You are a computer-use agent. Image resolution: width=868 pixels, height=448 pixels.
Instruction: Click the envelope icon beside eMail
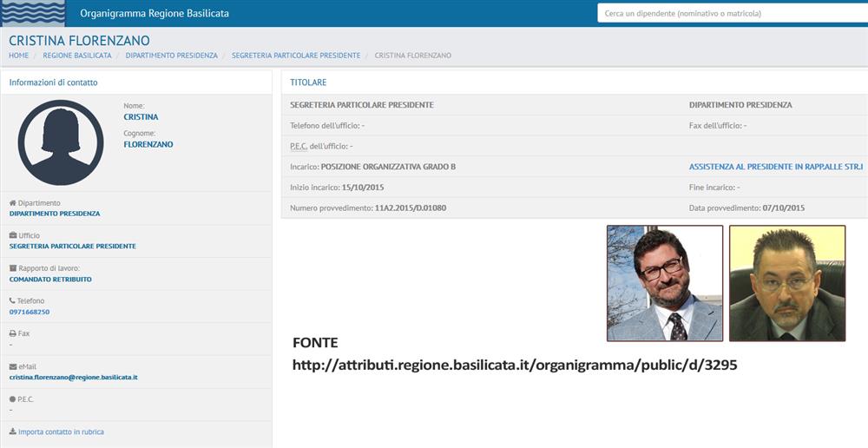point(12,366)
